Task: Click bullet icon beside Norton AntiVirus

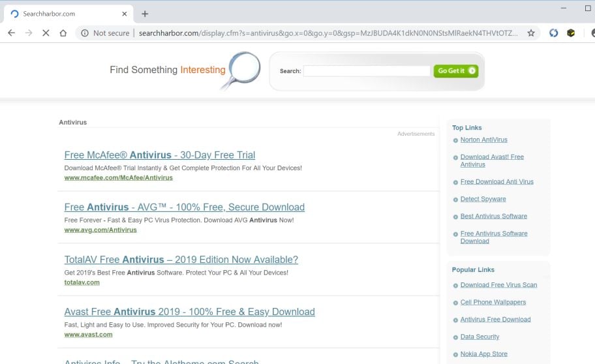Action: (x=455, y=140)
